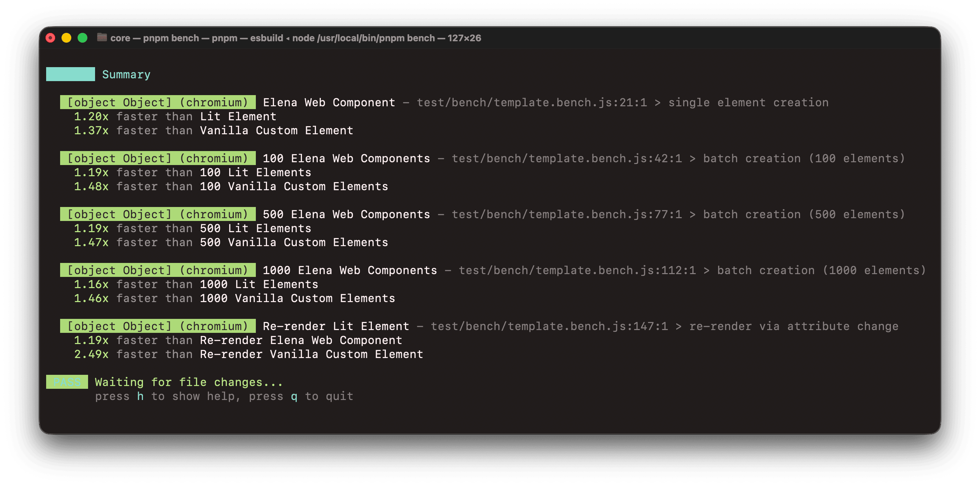980x486 pixels.
Task: Click the teal Summary badge
Action: [70, 74]
